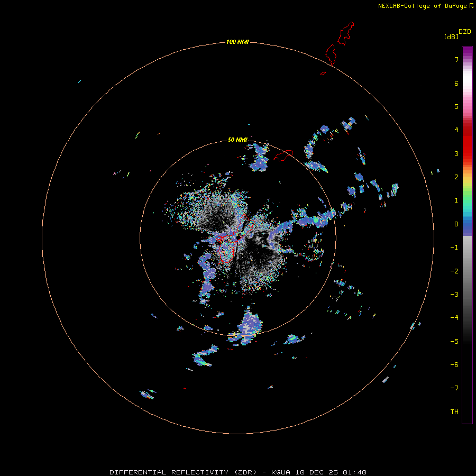Image resolution: width=476 pixels, height=476 pixels.
Task: Click the colorbar value 4 label
Action: click(456, 130)
